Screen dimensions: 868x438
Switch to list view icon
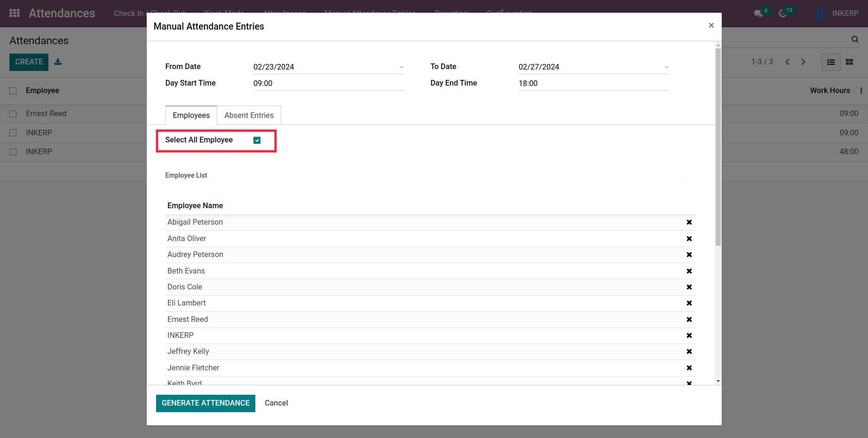pos(831,62)
